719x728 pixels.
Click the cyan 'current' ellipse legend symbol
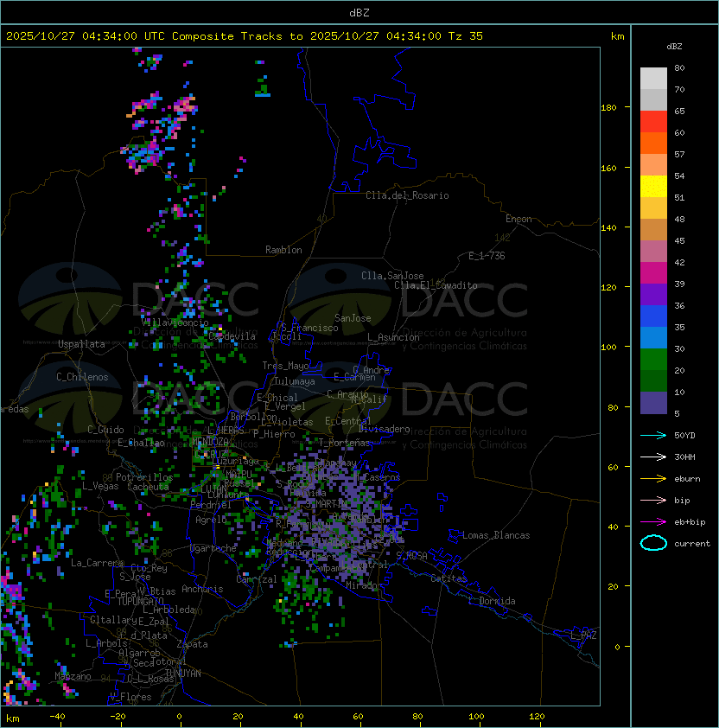click(653, 543)
